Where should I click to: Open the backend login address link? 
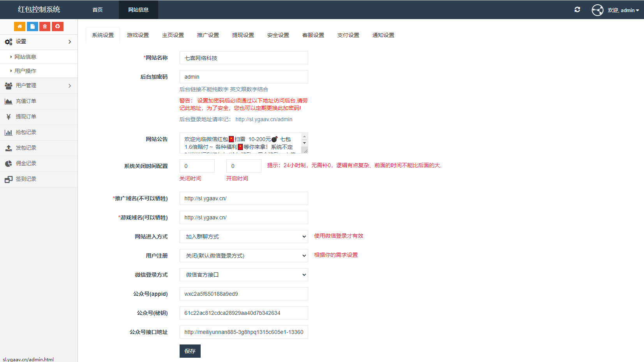(x=263, y=119)
